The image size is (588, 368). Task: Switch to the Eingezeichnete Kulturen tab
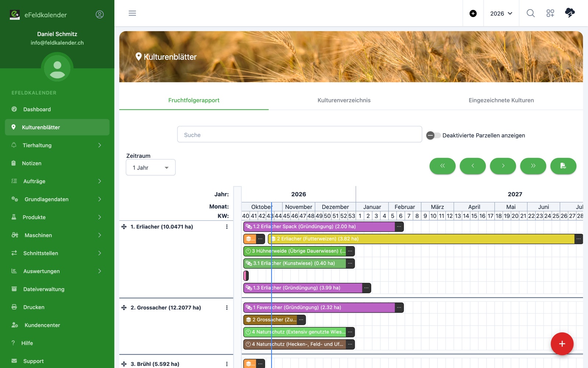pyautogui.click(x=501, y=100)
